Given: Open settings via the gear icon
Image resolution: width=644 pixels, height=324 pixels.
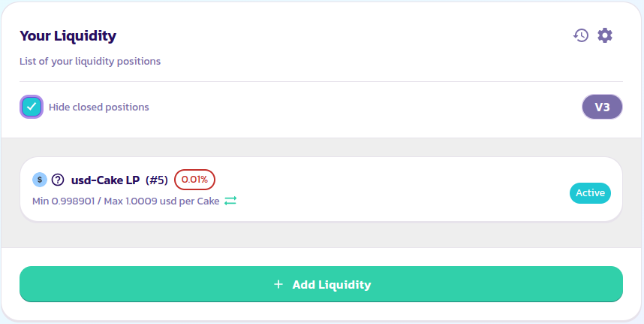Looking at the screenshot, I should (605, 35).
